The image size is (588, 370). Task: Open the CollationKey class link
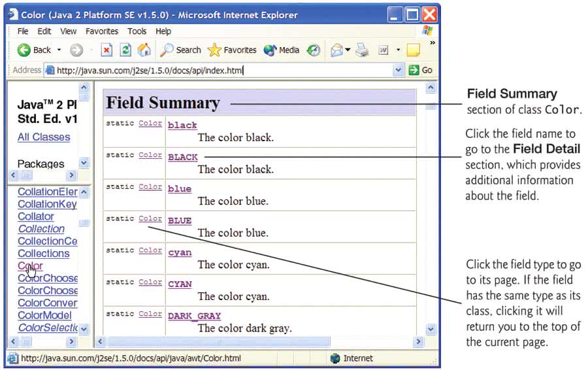[x=47, y=204]
